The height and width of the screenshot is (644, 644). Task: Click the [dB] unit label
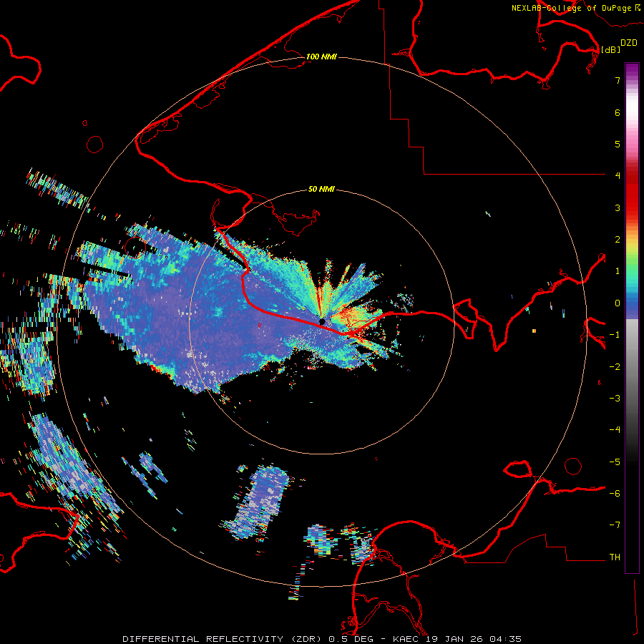point(610,49)
